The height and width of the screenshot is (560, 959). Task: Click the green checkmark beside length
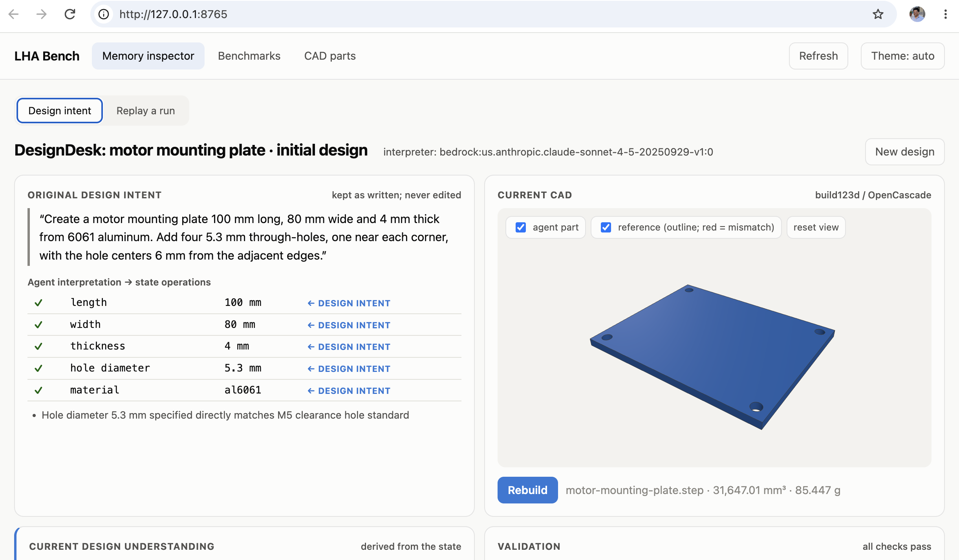38,303
